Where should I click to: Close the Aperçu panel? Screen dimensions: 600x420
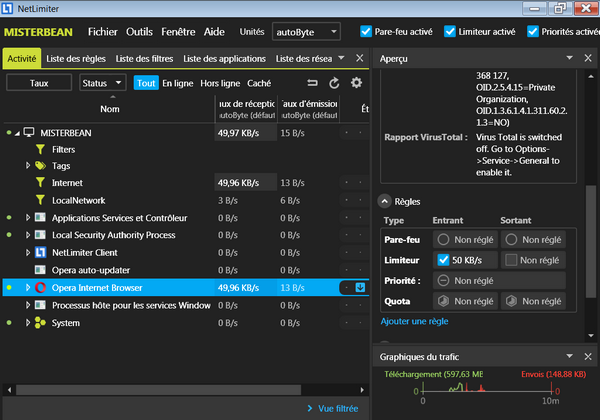[x=588, y=58]
